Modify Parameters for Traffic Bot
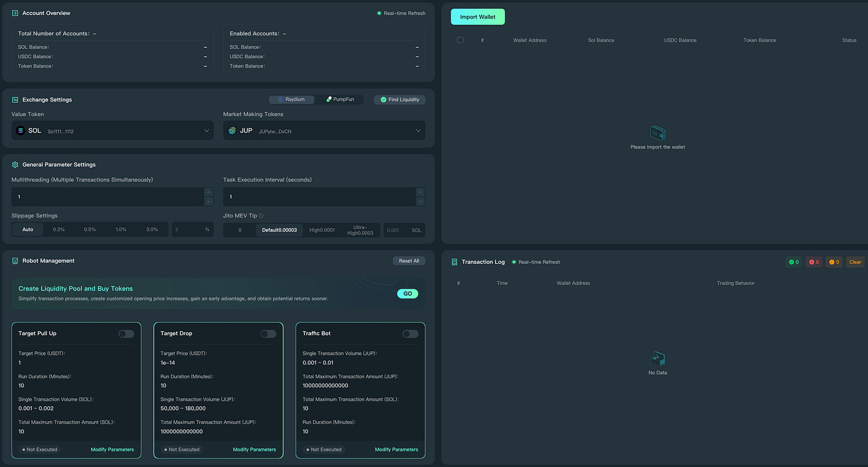This screenshot has width=868, height=467. tap(397, 450)
